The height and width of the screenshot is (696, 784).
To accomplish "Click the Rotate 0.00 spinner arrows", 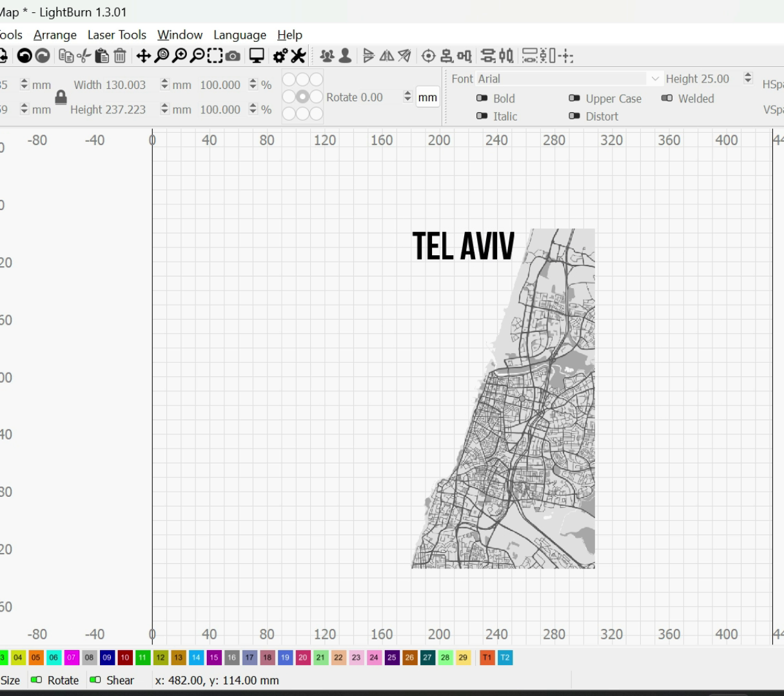I will coord(407,97).
